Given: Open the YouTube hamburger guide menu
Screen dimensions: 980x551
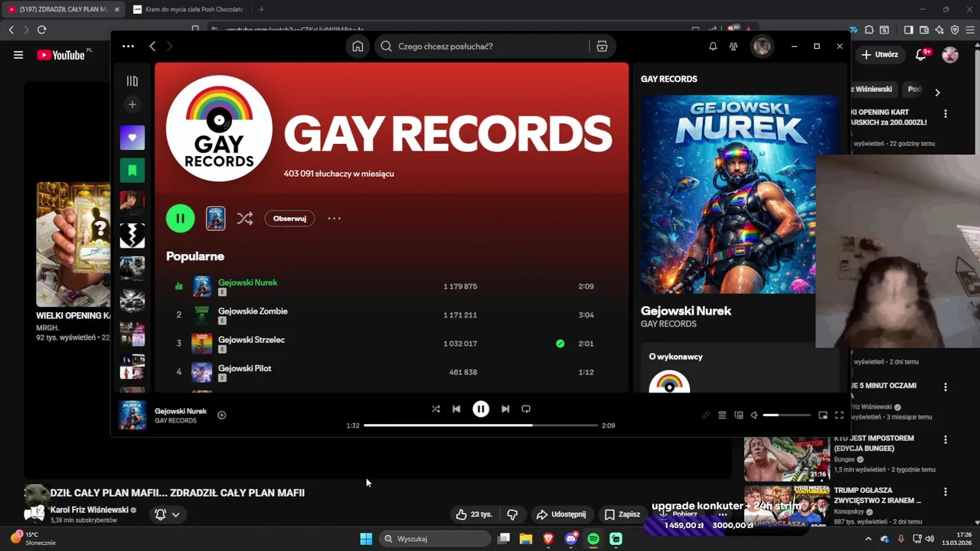Looking at the screenshot, I should (x=18, y=55).
